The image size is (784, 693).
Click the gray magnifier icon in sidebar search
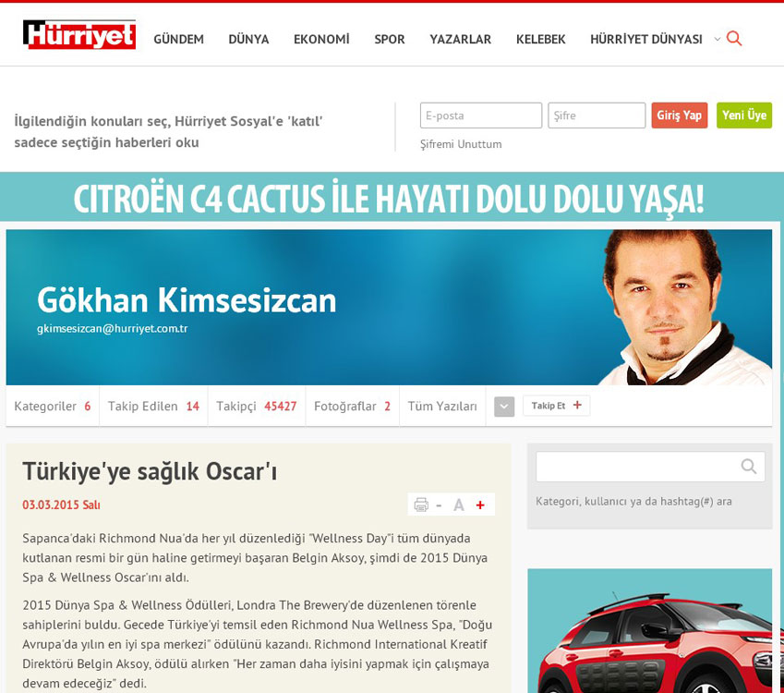749,467
